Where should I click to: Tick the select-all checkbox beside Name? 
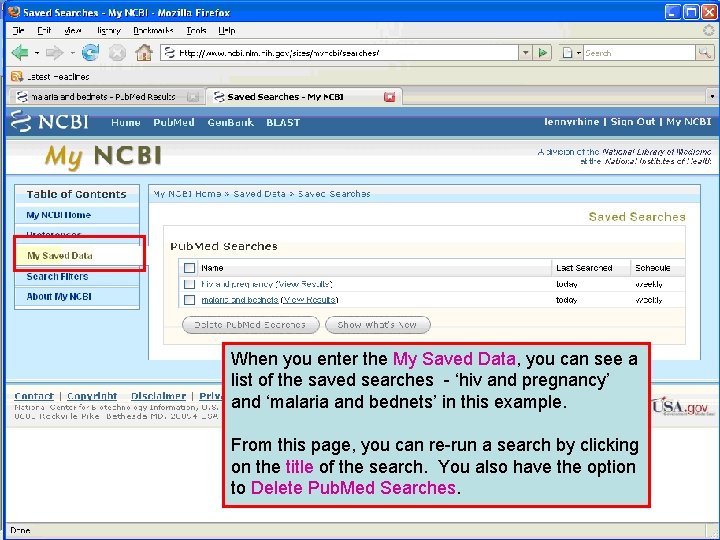click(189, 268)
